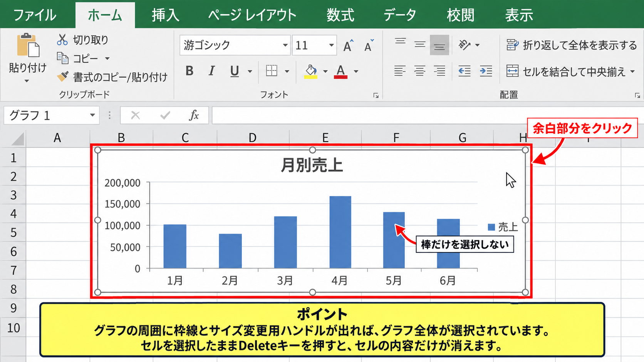Switch to the Page Layout (ページ レイアウト) tab
This screenshot has height=362, width=644.
click(x=252, y=15)
